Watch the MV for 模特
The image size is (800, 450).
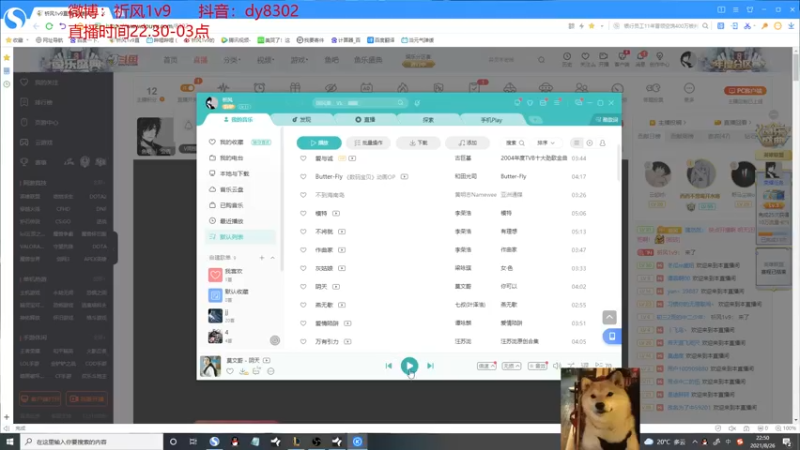[x=336, y=213]
